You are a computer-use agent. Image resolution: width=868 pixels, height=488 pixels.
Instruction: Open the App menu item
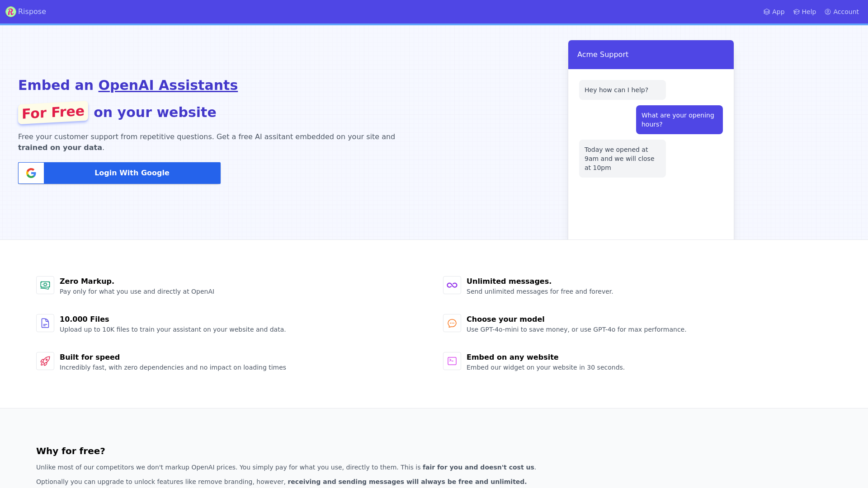point(774,12)
